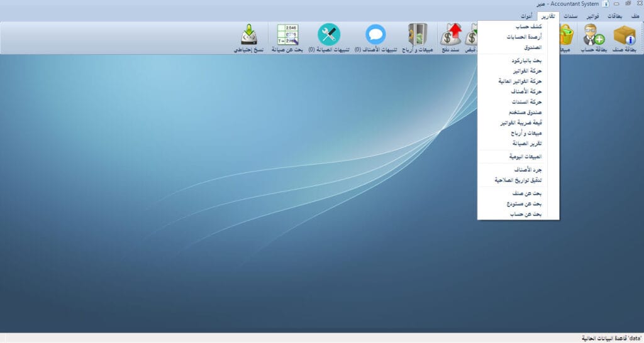
Task: Click the بحث عن صيانة search icon
Action: (x=287, y=35)
